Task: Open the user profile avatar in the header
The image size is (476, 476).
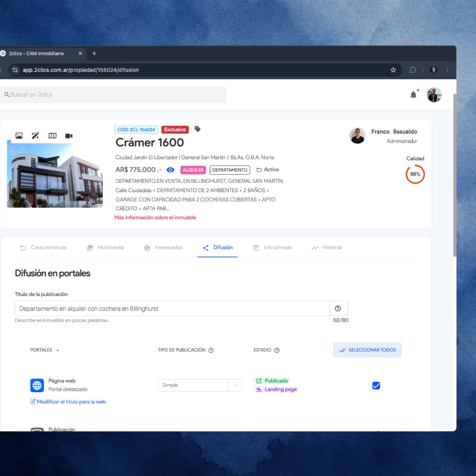Action: pos(434,95)
